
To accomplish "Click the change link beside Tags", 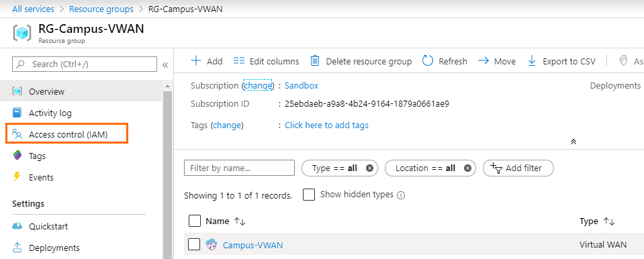I will (227, 125).
